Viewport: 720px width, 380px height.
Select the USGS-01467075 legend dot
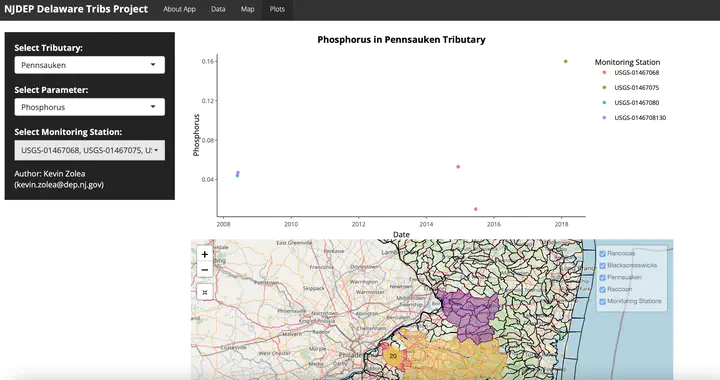coord(604,88)
